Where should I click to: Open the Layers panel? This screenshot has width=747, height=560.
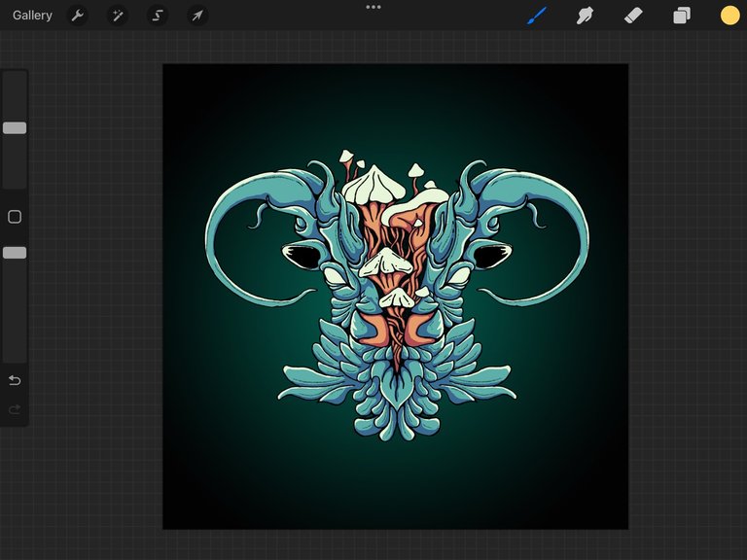click(x=682, y=16)
